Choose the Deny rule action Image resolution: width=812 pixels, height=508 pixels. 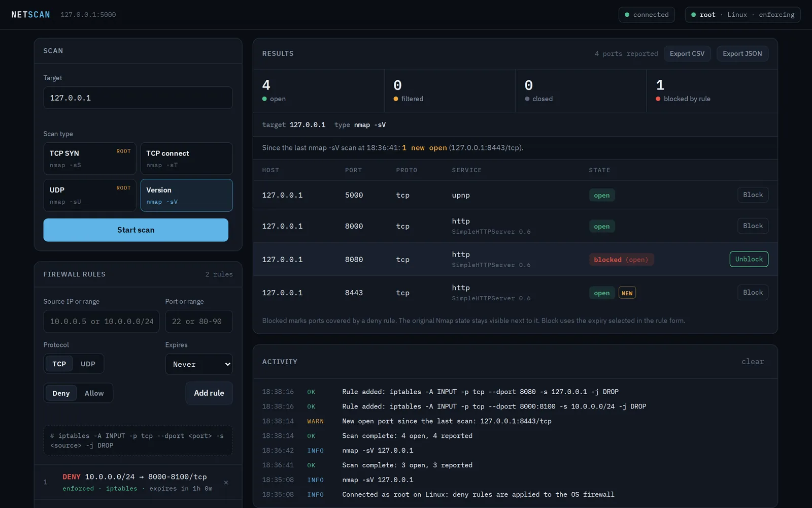pyautogui.click(x=61, y=393)
